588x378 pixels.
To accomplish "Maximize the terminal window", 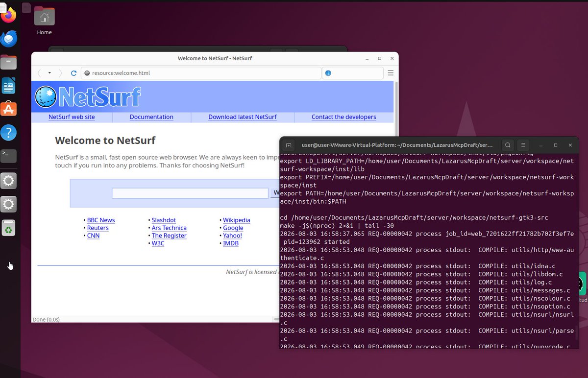I will (x=556, y=145).
